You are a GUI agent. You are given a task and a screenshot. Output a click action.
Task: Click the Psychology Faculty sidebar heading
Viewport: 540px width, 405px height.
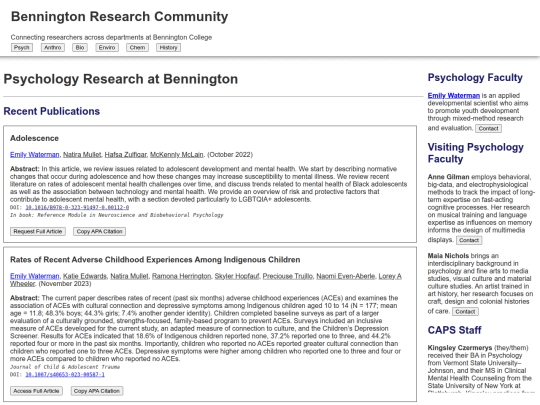(475, 77)
